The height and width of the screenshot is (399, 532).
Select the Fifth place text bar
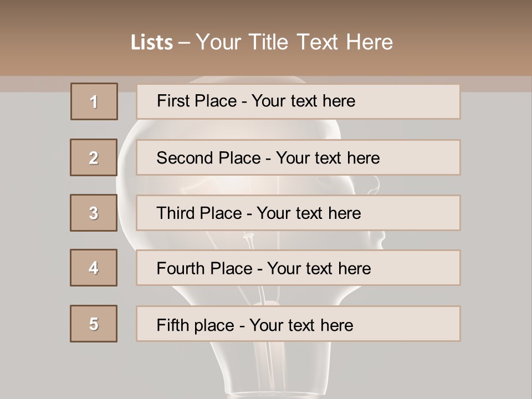[298, 324]
